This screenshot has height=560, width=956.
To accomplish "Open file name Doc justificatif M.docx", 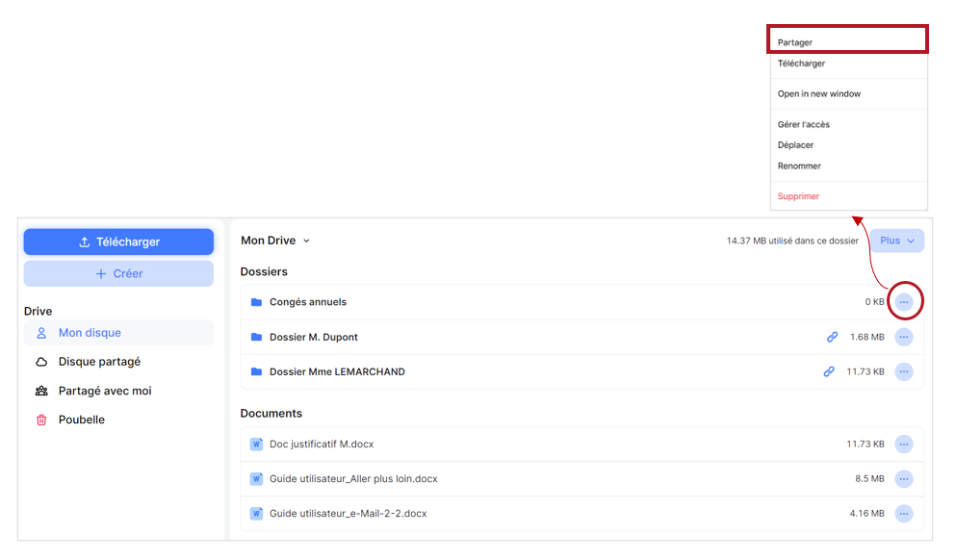I will (322, 445).
